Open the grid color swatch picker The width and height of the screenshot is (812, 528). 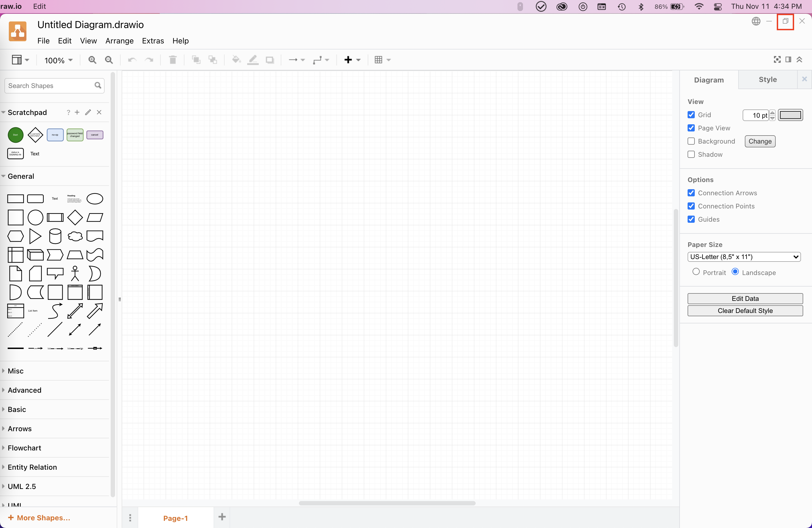tap(791, 115)
